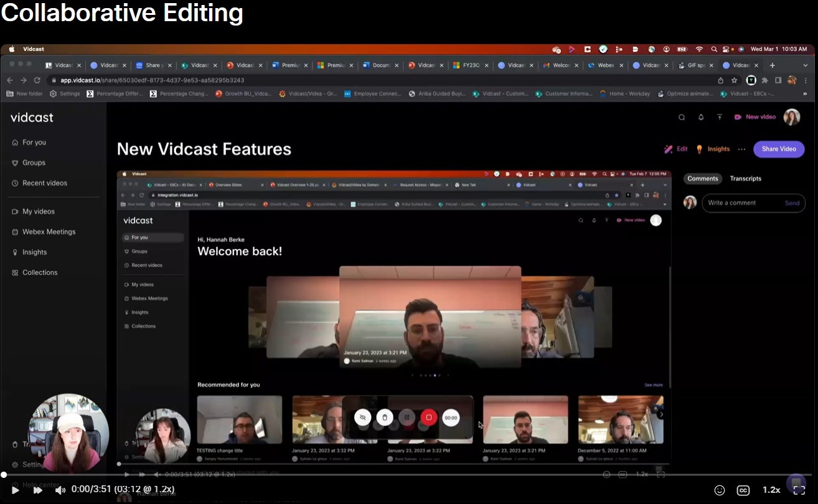Image resolution: width=818 pixels, height=504 pixels.
Task: Open December 5, 2022 at 11:00 AM video
Action: pyautogui.click(x=621, y=419)
